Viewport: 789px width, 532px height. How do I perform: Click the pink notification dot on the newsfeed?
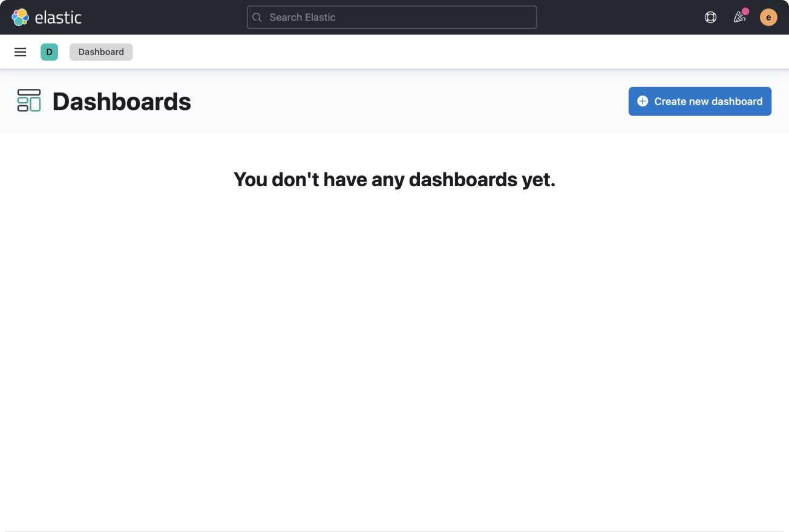click(745, 11)
